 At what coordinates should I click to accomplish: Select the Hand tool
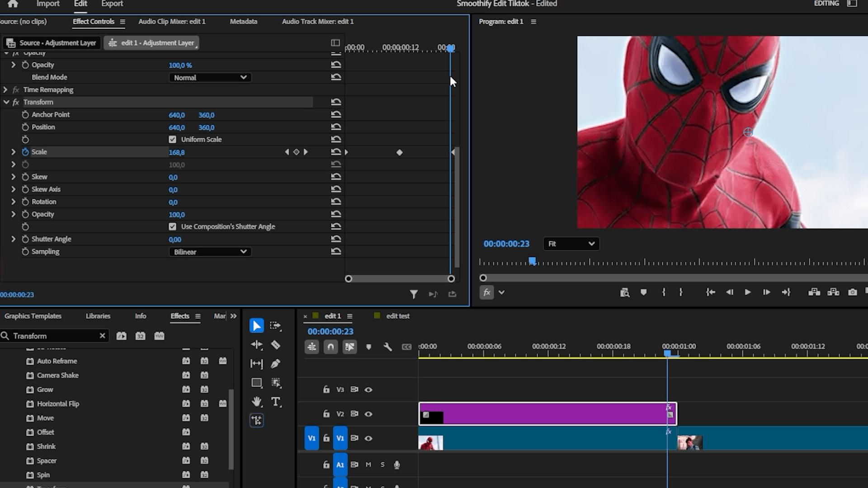click(256, 402)
